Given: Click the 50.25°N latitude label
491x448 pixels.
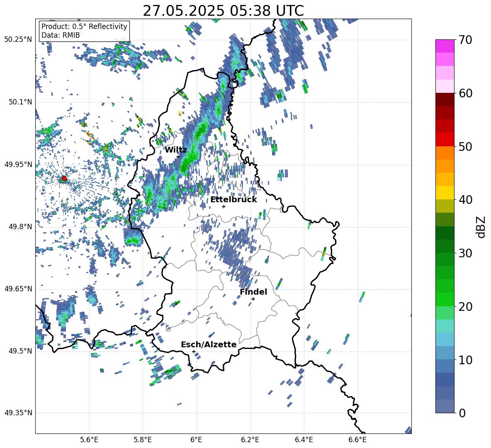Looking at the screenshot, I should coord(18,40).
